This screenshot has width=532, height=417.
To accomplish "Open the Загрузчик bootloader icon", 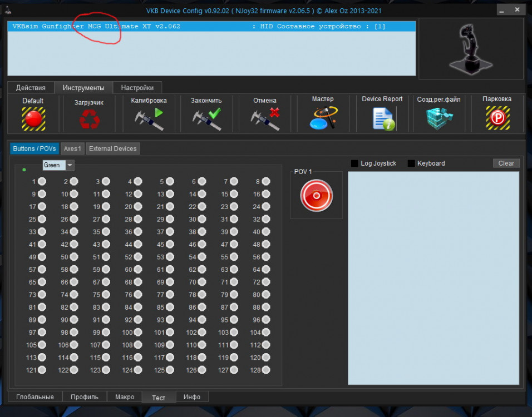I will [89, 119].
